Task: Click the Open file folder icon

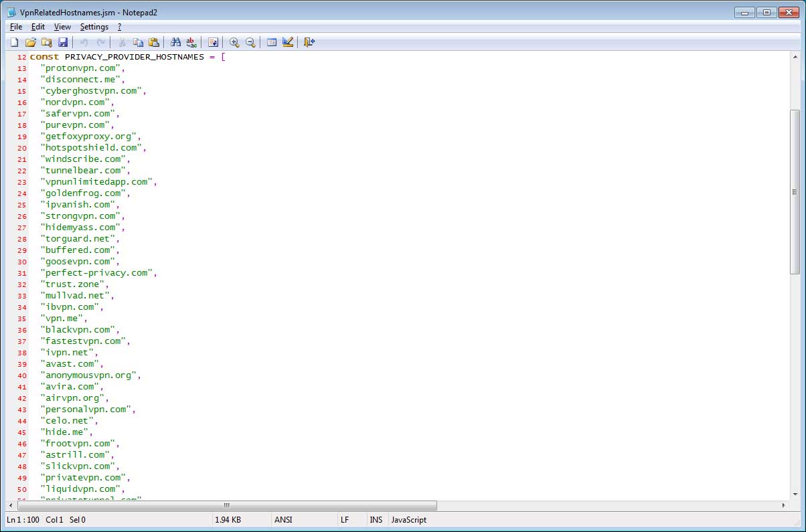Action: pyautogui.click(x=30, y=42)
